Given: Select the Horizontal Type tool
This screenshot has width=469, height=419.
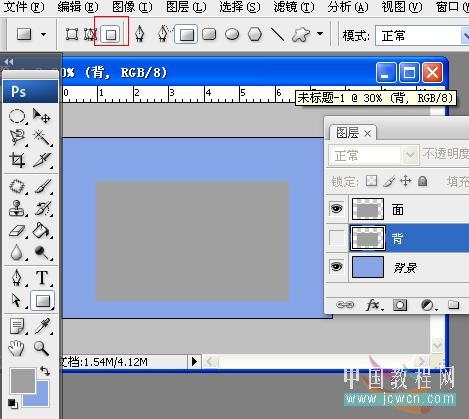Looking at the screenshot, I should (42, 278).
